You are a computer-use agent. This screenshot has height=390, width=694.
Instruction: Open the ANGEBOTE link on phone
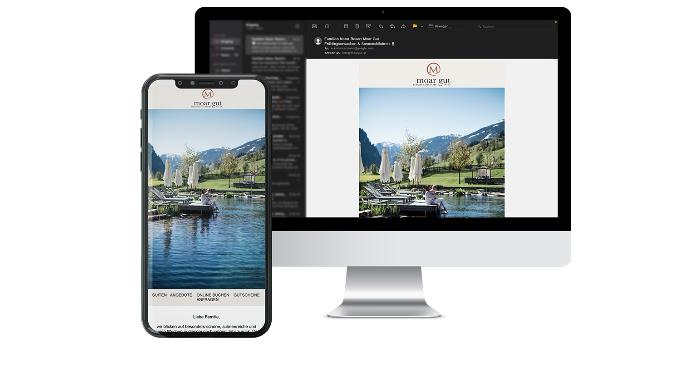point(181,295)
